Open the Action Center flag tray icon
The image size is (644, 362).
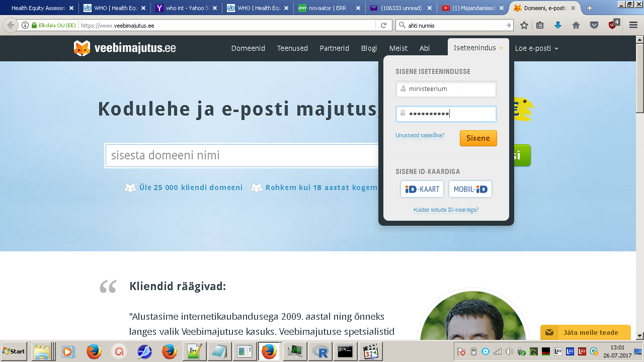pyautogui.click(x=461, y=351)
